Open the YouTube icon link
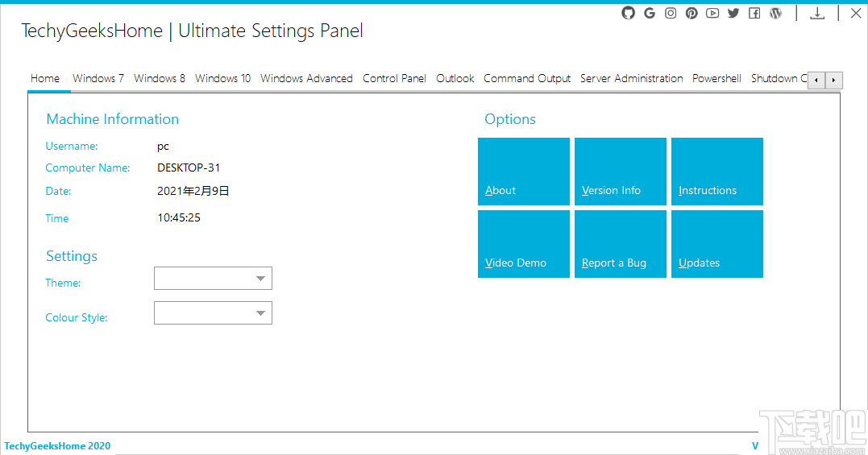 [712, 13]
